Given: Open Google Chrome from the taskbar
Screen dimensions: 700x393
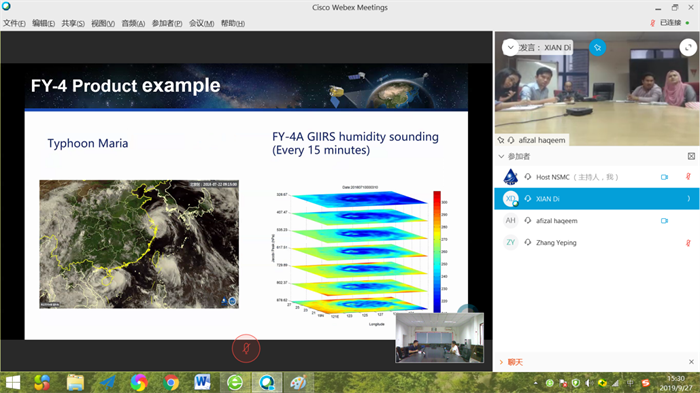Looking at the screenshot, I should click(x=171, y=383).
